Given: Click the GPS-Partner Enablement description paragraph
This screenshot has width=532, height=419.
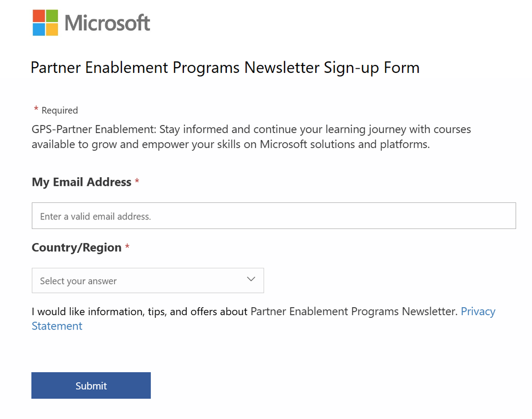Looking at the screenshot, I should [x=251, y=137].
